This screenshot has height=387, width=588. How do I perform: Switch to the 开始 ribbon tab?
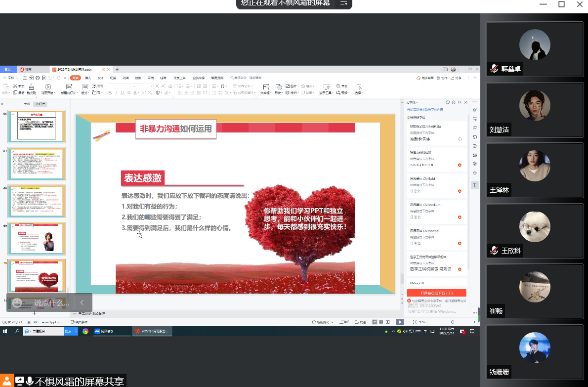pyautogui.click(x=75, y=78)
